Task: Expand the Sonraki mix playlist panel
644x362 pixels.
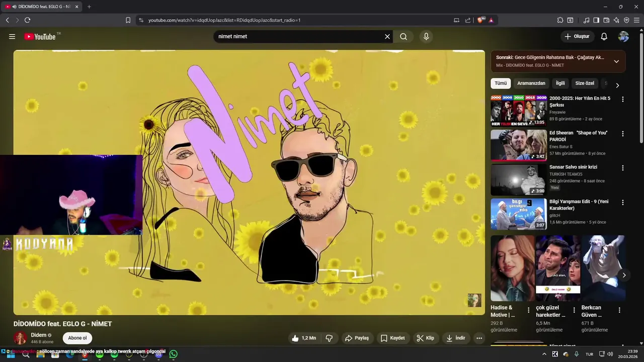Action: [616, 61]
